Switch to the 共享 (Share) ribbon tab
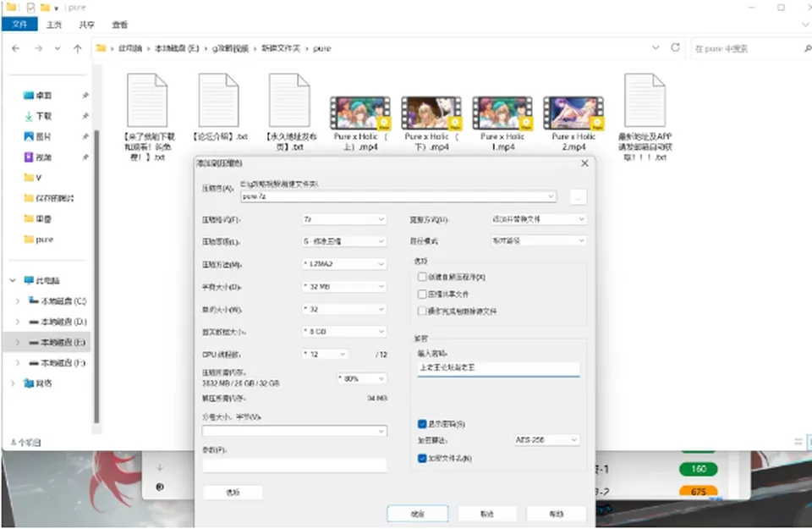The image size is (812, 529). tap(86, 25)
